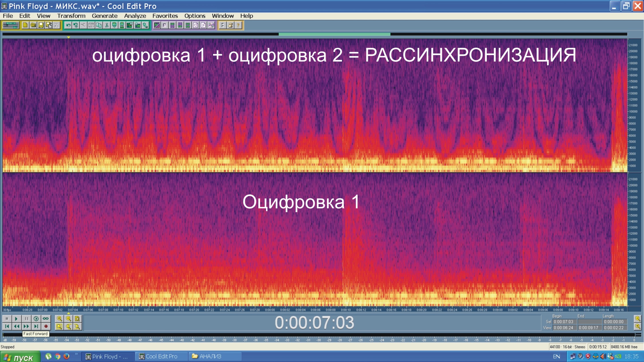This screenshot has height=362, width=644.
Task: Click the undo arrow icon
Action: click(68, 25)
